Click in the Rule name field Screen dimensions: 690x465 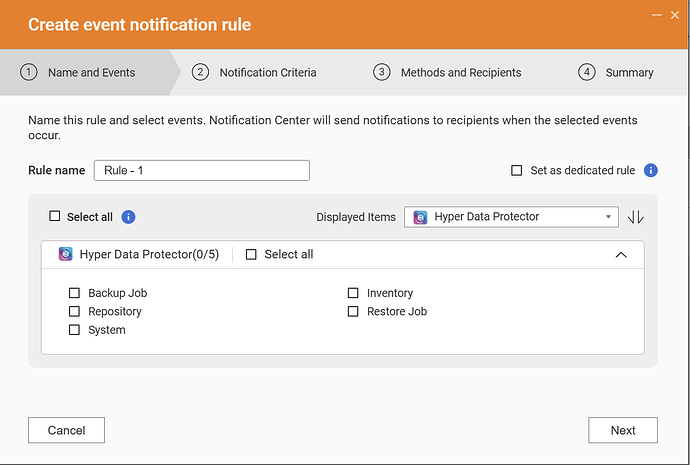pos(201,170)
